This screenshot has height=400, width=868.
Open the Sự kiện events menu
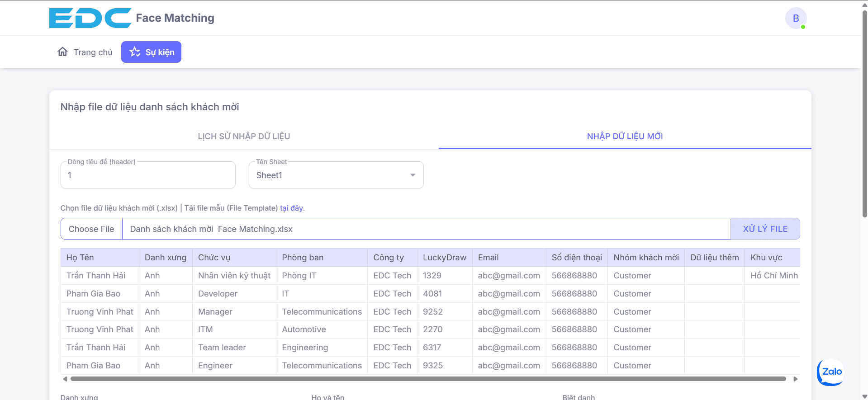click(151, 52)
